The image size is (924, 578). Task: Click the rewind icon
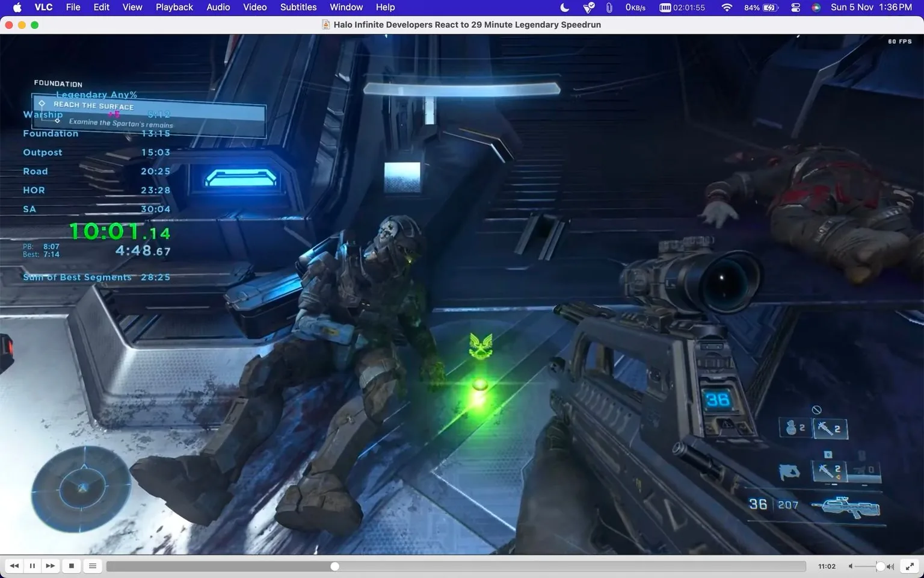[14, 566]
